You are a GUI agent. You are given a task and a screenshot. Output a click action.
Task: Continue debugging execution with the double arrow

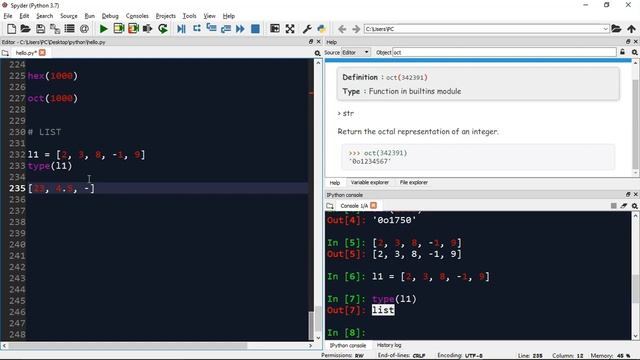[240, 29]
